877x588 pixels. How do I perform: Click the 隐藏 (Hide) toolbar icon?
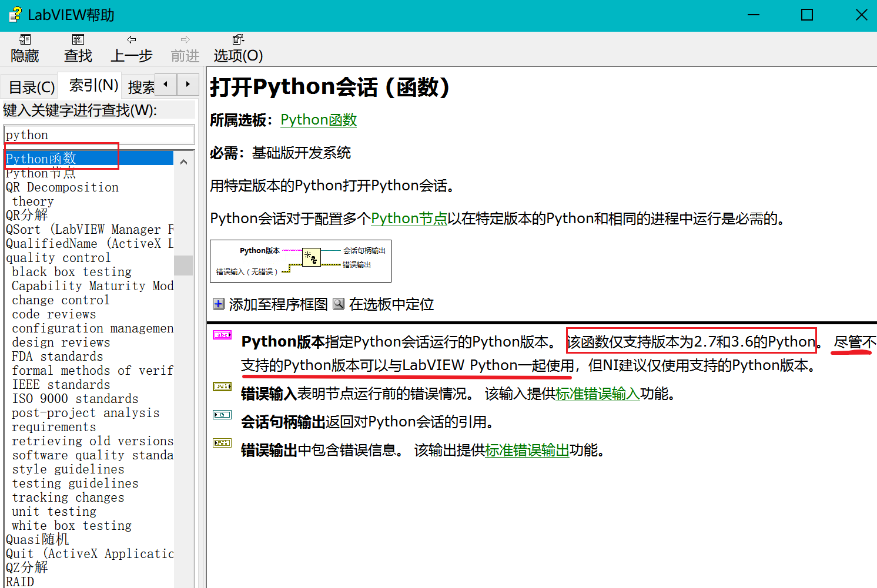click(x=25, y=40)
